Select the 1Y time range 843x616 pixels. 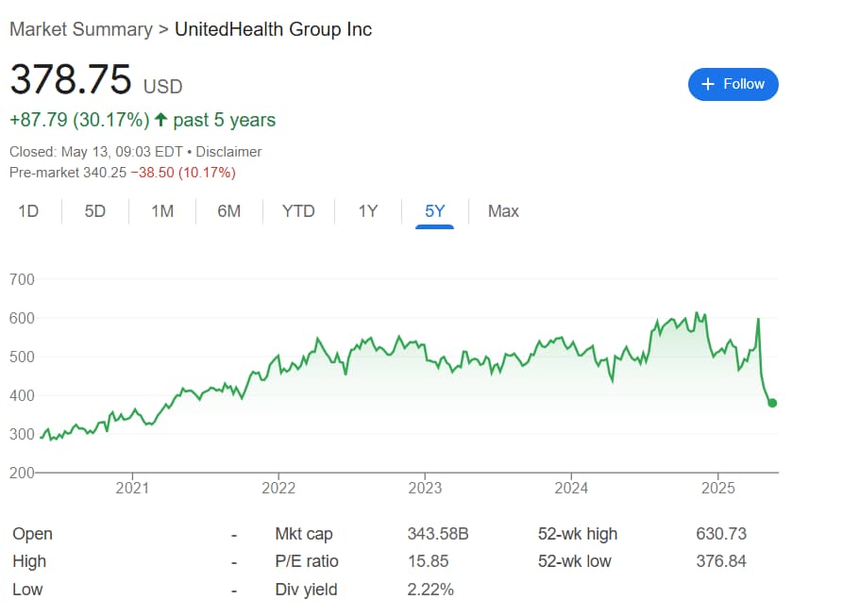366,211
